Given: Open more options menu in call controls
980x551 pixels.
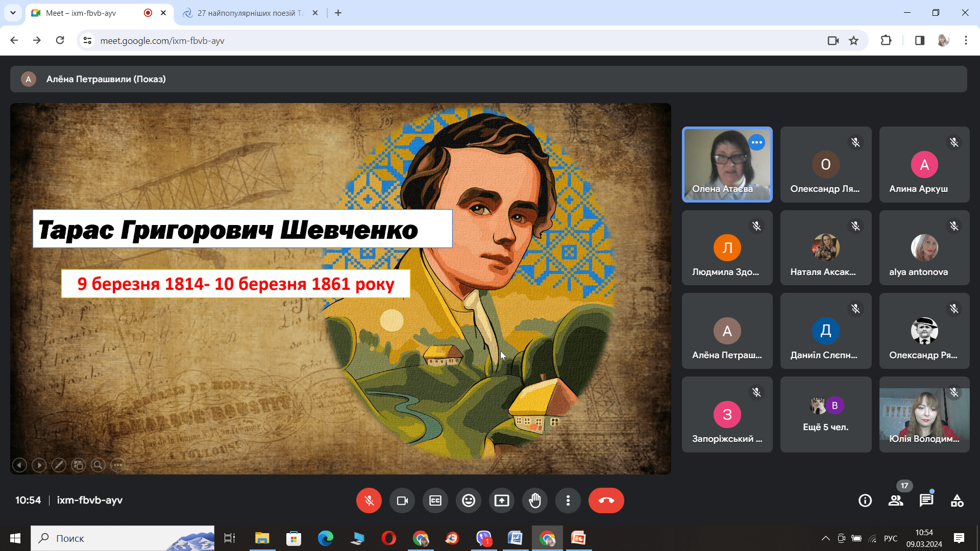Looking at the screenshot, I should pos(568,500).
